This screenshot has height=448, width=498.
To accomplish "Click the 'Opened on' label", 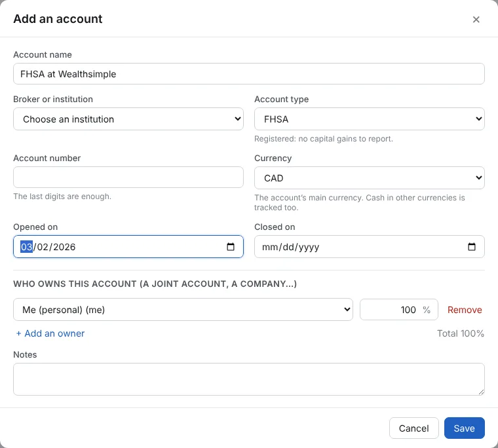I will 35,227.
